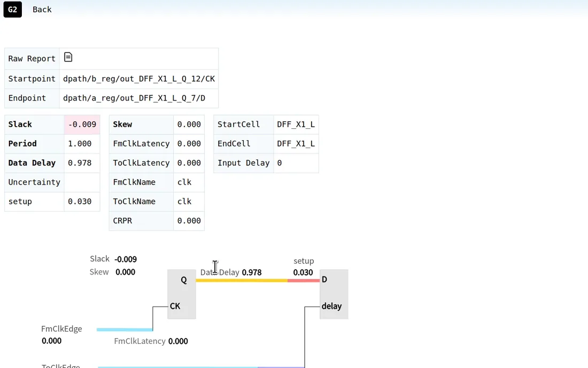The image size is (588, 368).
Task: Click the CRPR value 0.000
Action: pos(189,220)
